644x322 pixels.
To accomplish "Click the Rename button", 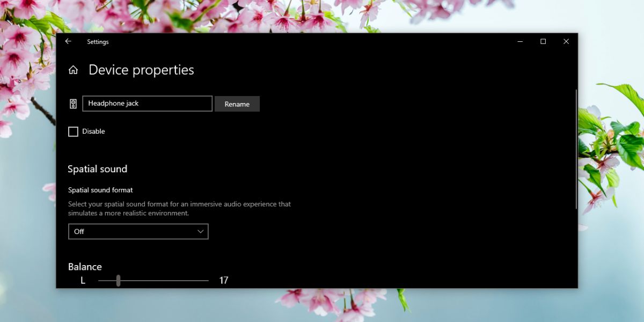I will coord(237,104).
